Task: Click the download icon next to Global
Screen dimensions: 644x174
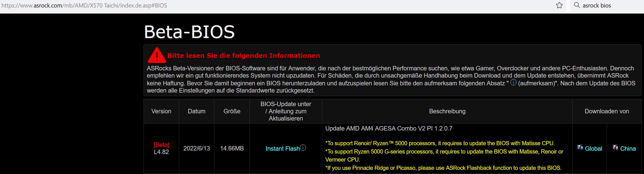Action: [580, 147]
